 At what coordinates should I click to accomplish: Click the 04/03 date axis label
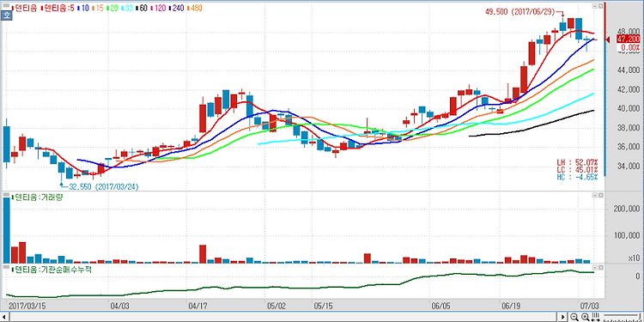(120, 306)
